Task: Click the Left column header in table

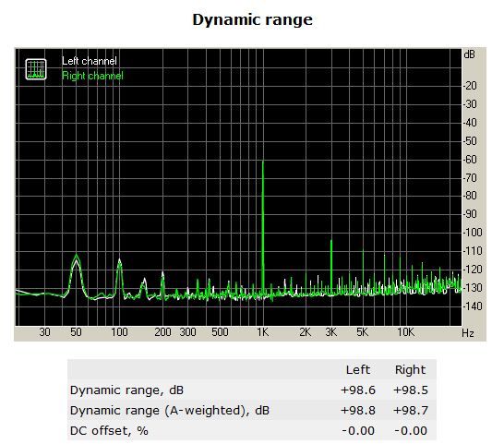Action: (x=358, y=370)
